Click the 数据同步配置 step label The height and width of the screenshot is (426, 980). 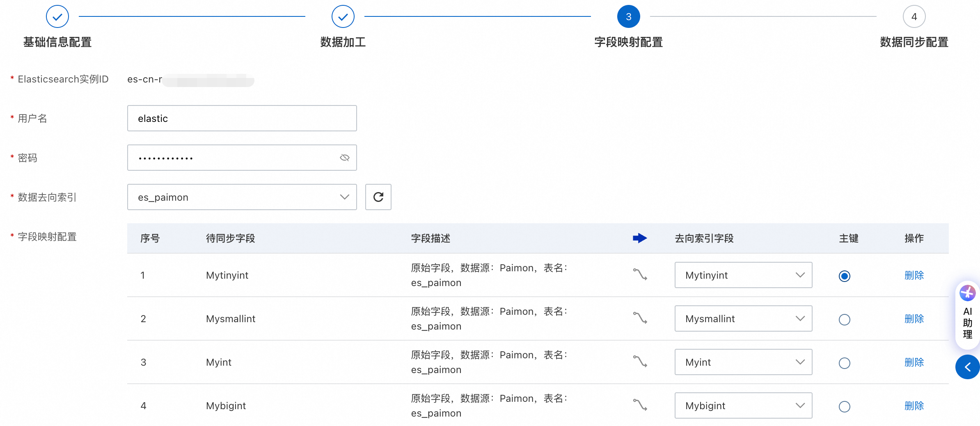click(914, 42)
